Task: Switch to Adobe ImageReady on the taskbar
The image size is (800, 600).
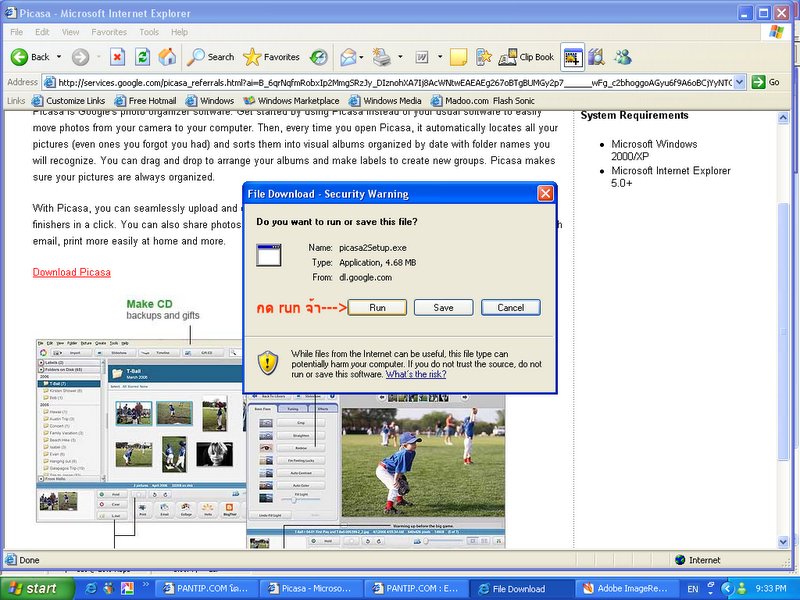Action: point(626,588)
